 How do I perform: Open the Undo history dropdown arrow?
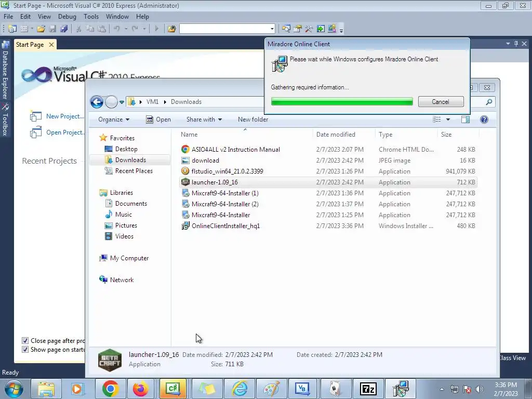[x=126, y=29]
